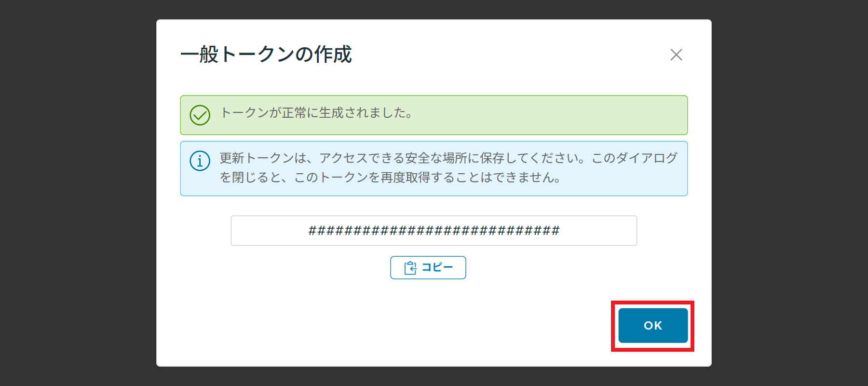Click the 一般トークンの作成 dialog title
The image size is (868, 386).
(266, 55)
